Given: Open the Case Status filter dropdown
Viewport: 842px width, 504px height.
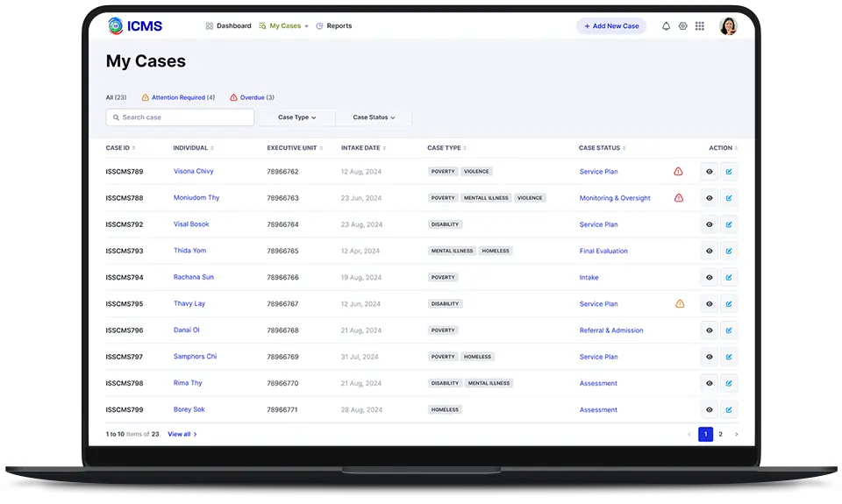Looking at the screenshot, I should tap(374, 117).
